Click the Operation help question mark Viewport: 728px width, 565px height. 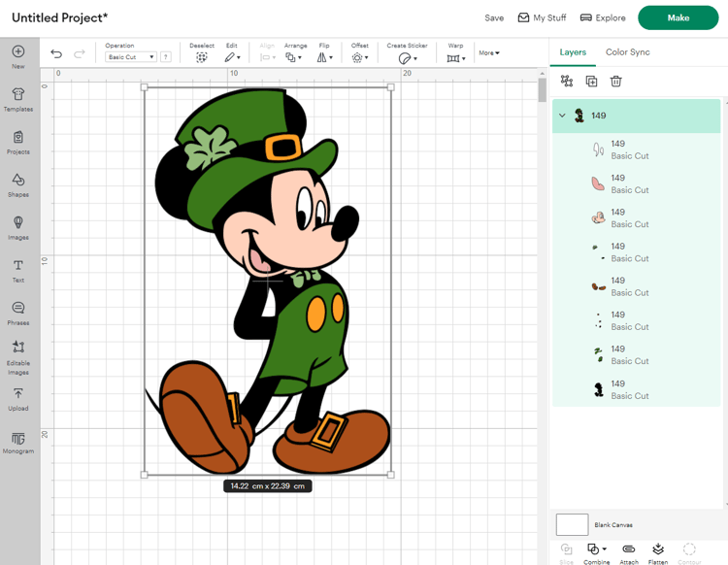coord(166,57)
